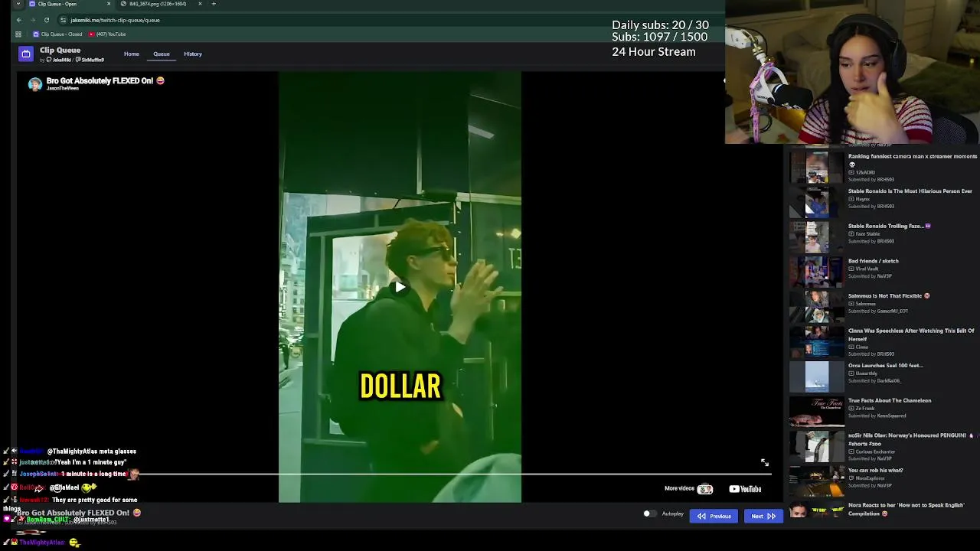Open Cinna Was Speechless clip thumbnail
Viewport: 980px width, 551px height.
click(x=817, y=342)
